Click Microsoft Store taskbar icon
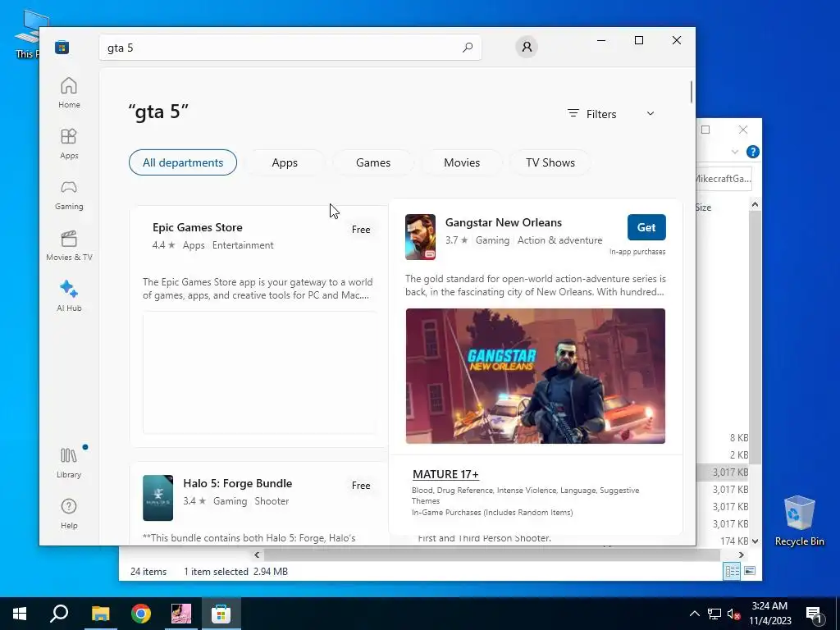This screenshot has height=630, width=840. tap(221, 614)
